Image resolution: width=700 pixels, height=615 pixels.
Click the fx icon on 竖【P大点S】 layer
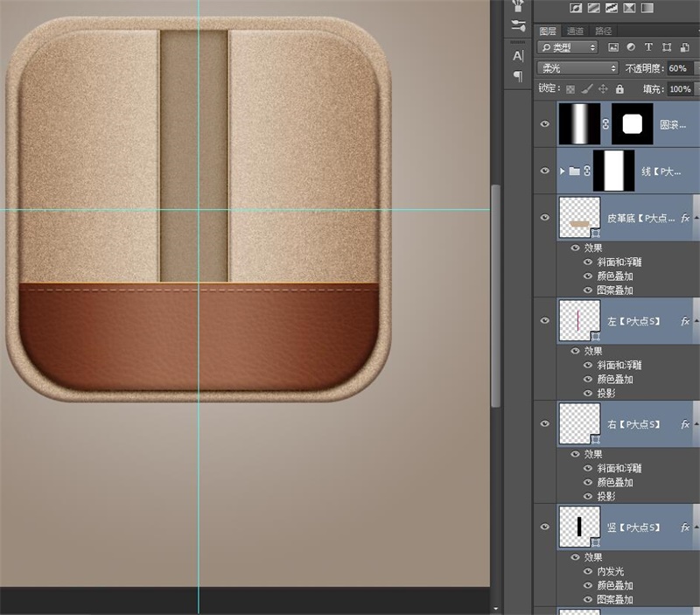(x=685, y=527)
